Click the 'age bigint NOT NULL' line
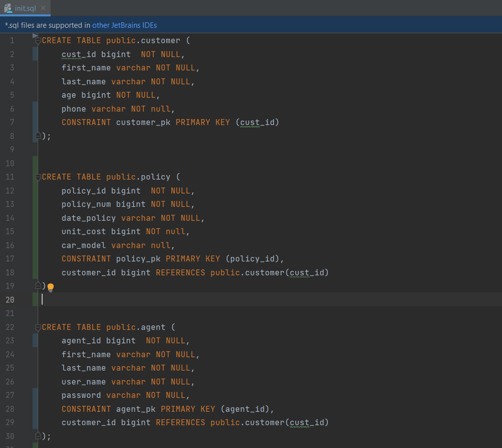The width and height of the screenshot is (502, 448). pos(111,95)
